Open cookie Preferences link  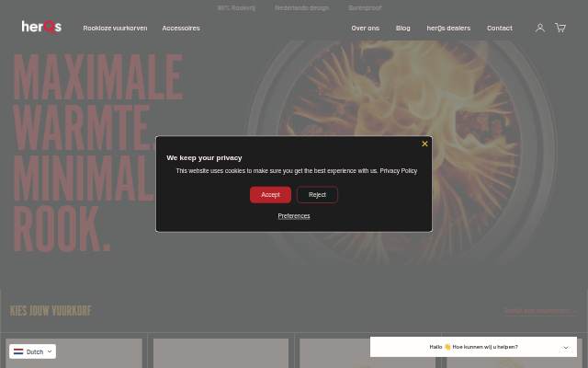point(294,216)
